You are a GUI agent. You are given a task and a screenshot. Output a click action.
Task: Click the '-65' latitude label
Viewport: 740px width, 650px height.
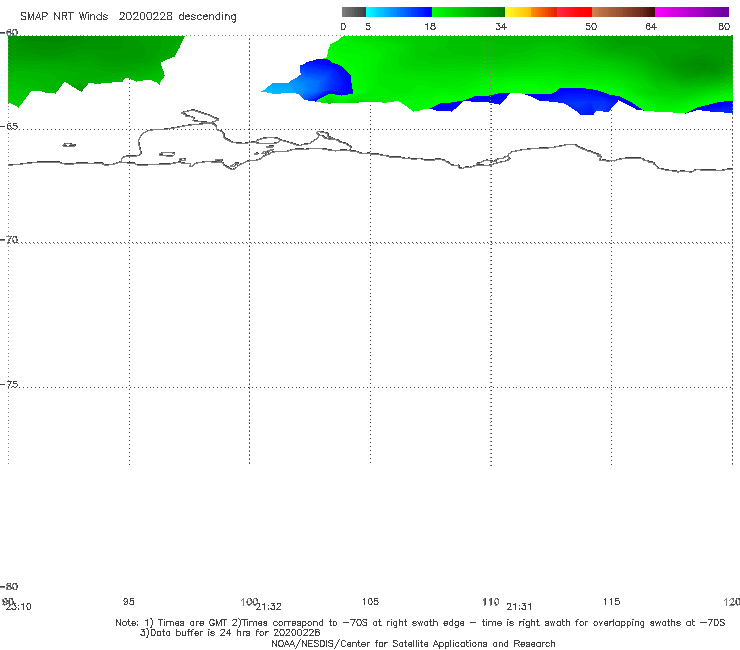point(9,127)
